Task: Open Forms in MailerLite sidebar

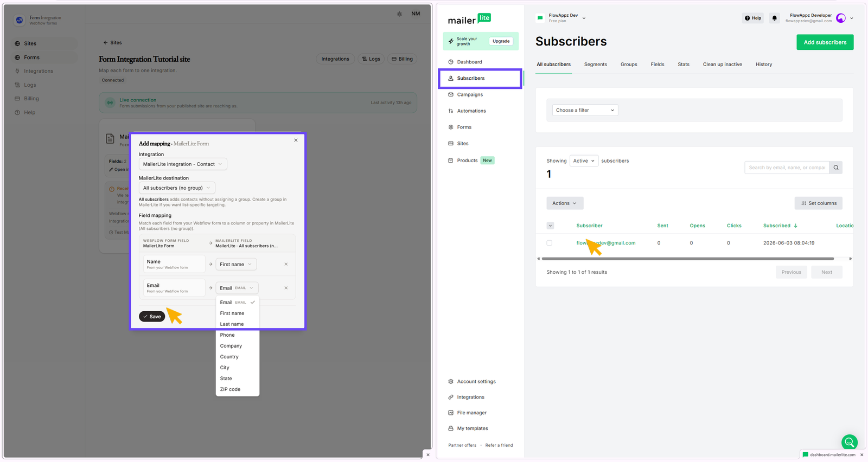Action: pos(464,127)
